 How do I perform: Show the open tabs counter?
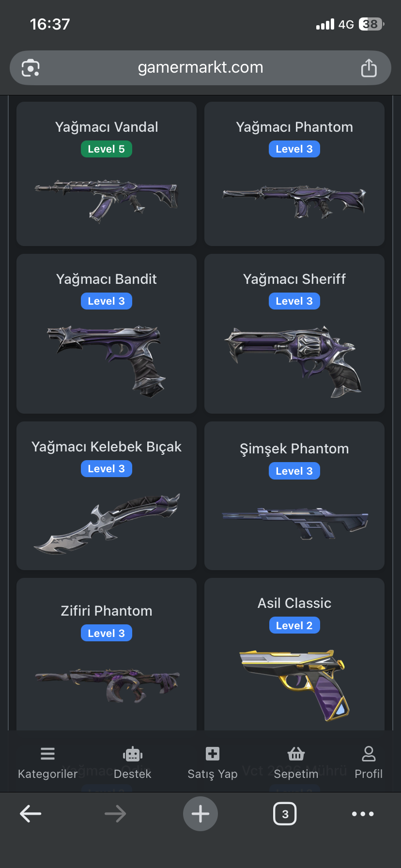(285, 814)
